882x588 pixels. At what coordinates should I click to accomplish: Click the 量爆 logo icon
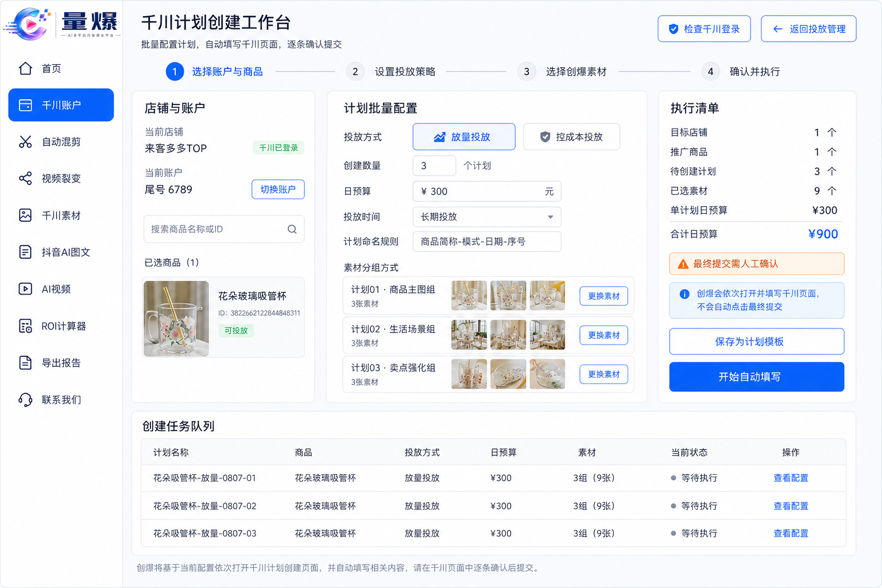click(28, 24)
